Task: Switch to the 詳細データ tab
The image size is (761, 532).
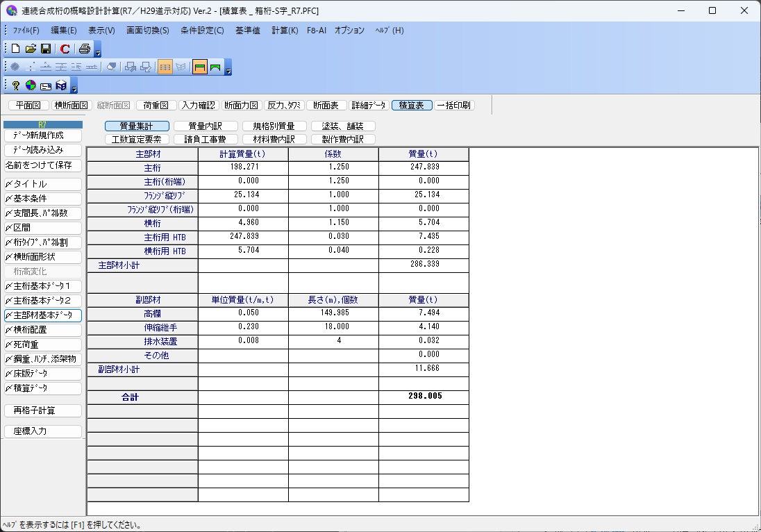Action: [x=369, y=106]
